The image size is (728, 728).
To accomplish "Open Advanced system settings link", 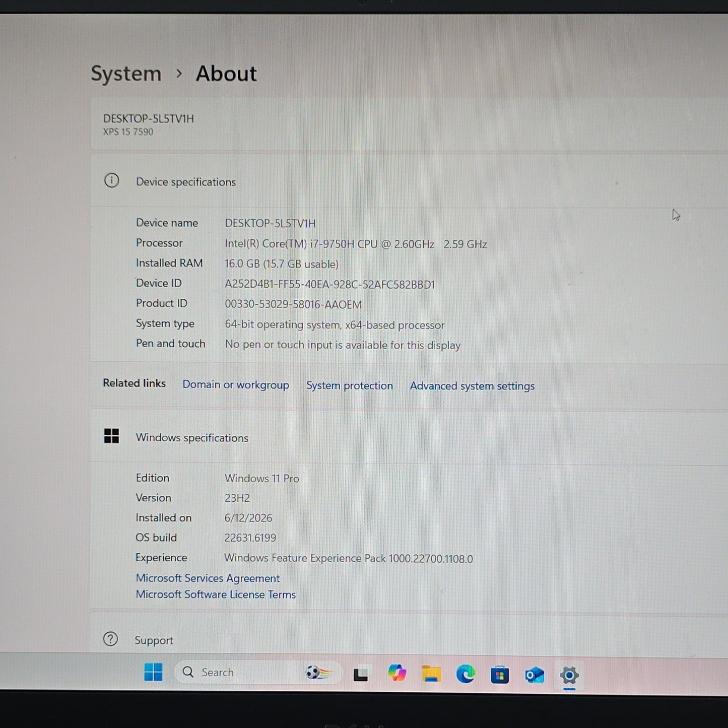I will tap(472, 386).
